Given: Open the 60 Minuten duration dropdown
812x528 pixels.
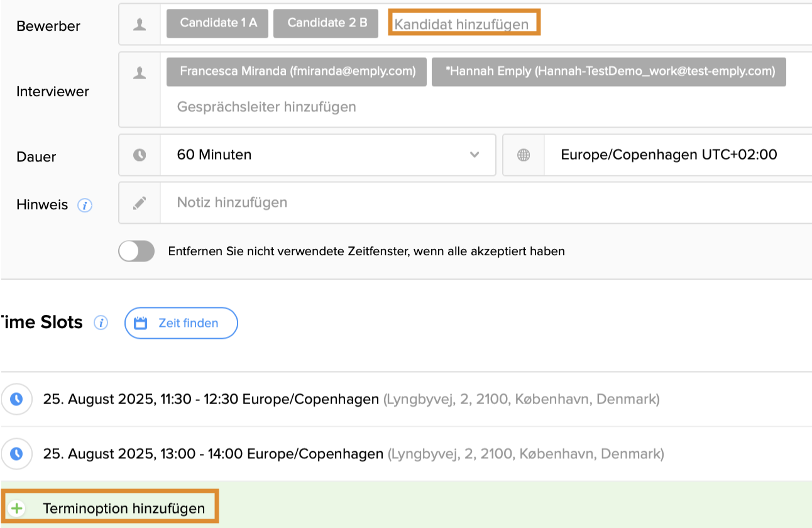Looking at the screenshot, I should click(327, 155).
